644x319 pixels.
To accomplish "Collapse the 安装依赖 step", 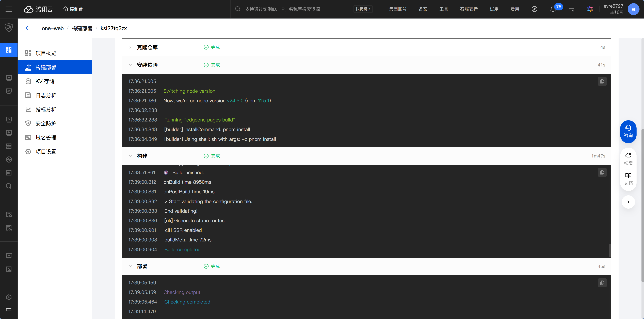I will coord(130,65).
